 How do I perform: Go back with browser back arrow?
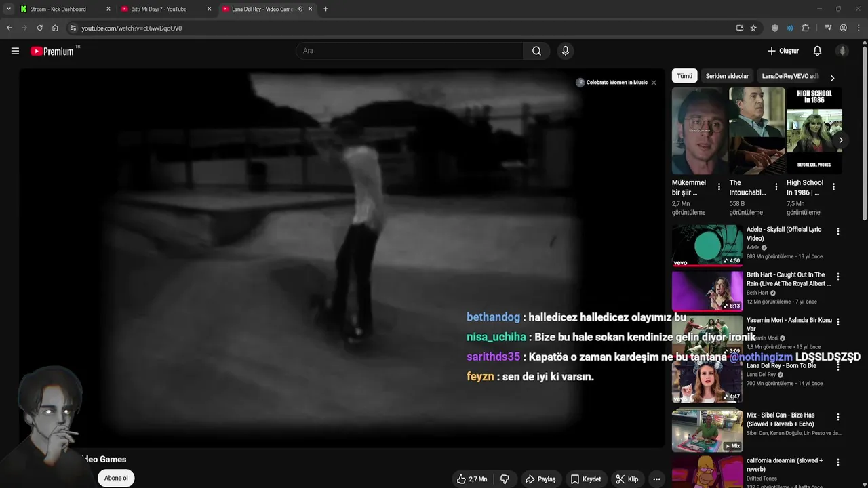9,28
